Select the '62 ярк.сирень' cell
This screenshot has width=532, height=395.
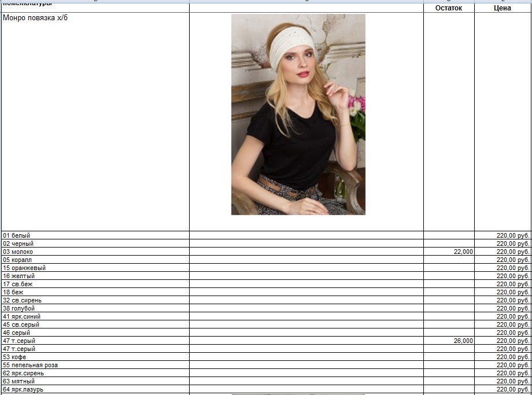(x=95, y=373)
